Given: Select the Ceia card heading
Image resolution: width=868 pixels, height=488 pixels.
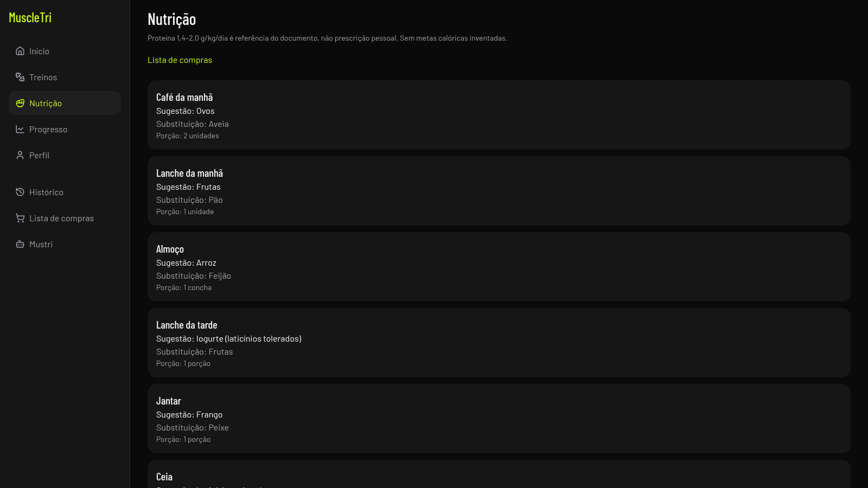Looking at the screenshot, I should pos(164,477).
